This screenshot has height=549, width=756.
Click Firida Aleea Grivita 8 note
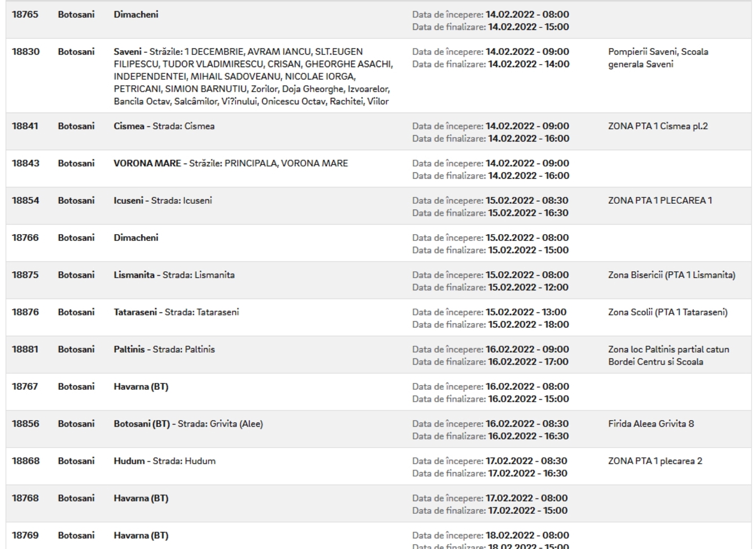point(651,424)
